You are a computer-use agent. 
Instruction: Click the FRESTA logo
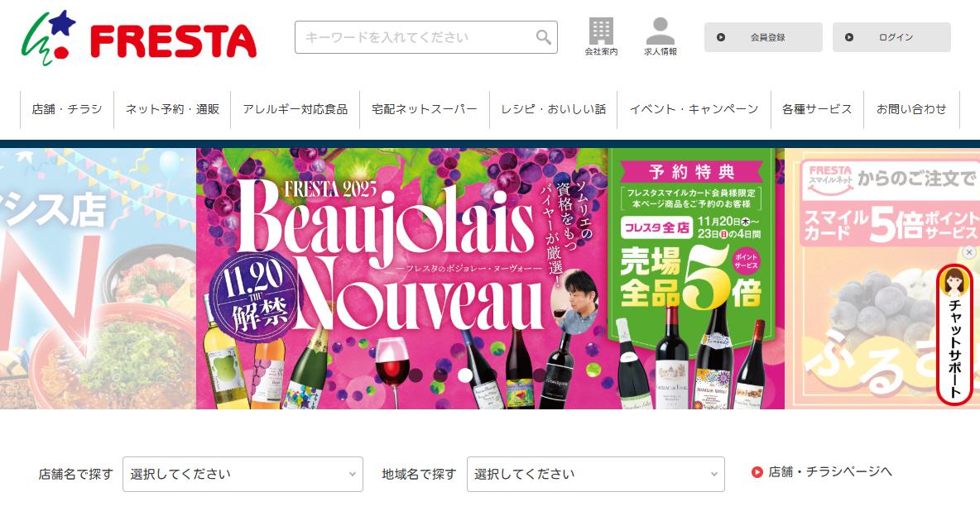point(139,38)
